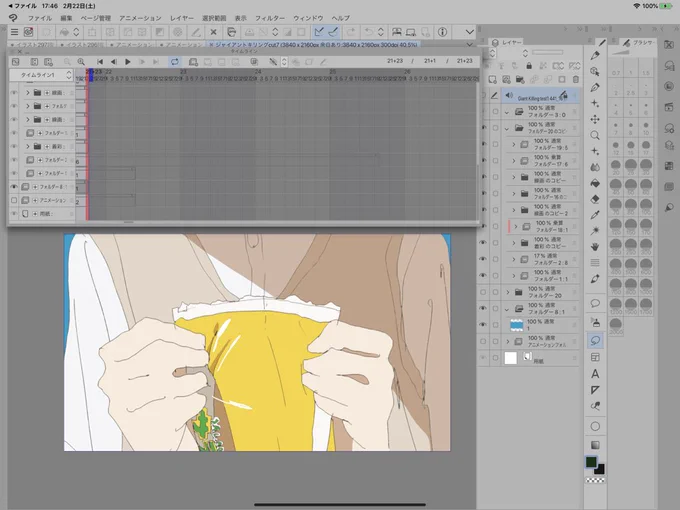Viewport: 680px width, 510px height.
Task: Open the フィルター menu
Action: coord(270,18)
